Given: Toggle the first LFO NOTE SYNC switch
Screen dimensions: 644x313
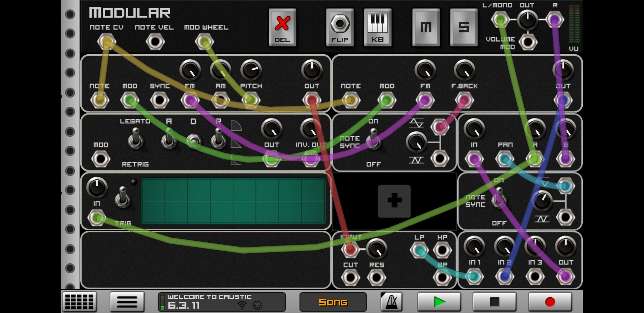Looking at the screenshot, I should 374,139.
